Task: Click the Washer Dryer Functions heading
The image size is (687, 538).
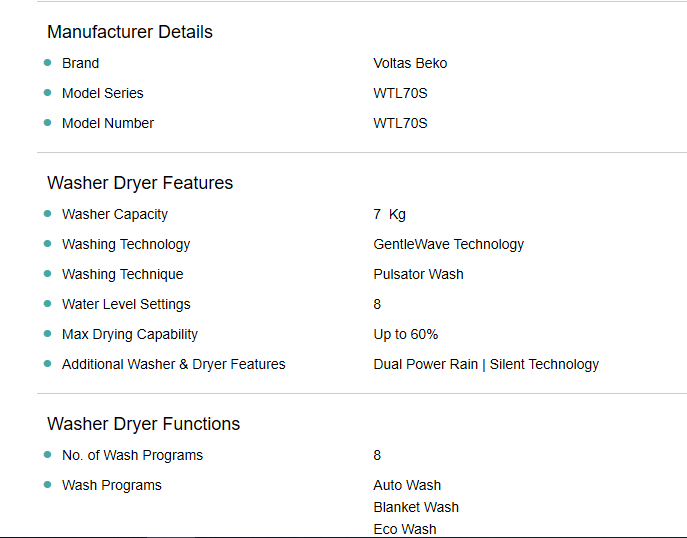Action: 143,424
